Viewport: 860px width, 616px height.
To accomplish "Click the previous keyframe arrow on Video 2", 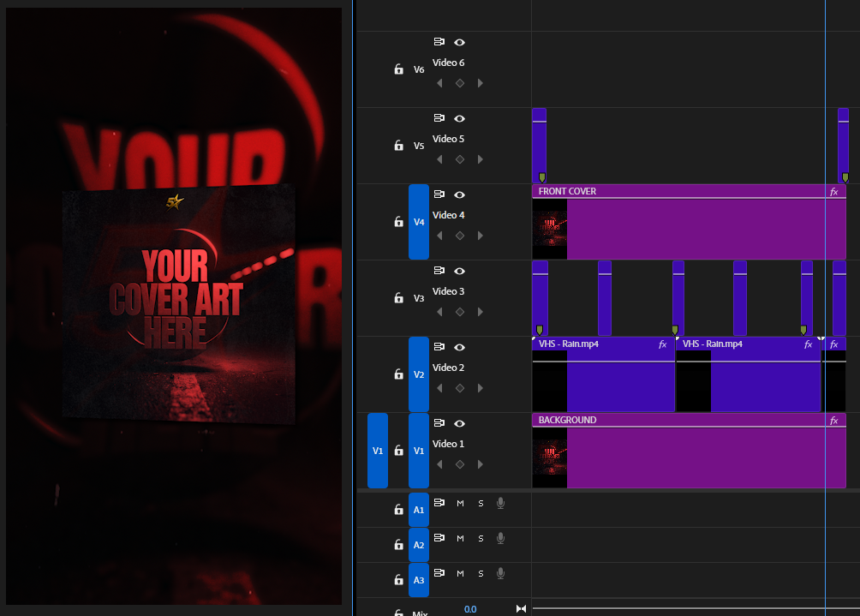I will click(x=439, y=388).
